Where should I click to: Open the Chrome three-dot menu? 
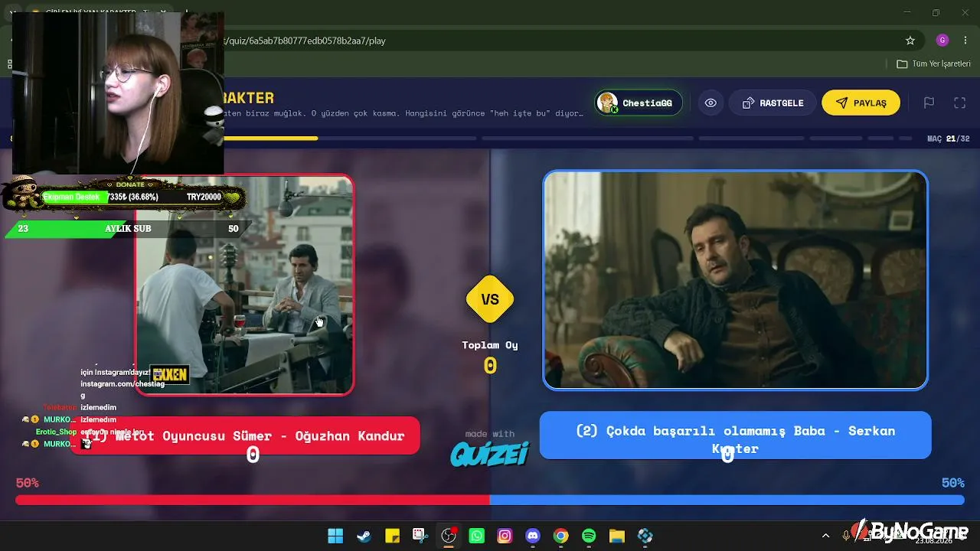click(965, 41)
